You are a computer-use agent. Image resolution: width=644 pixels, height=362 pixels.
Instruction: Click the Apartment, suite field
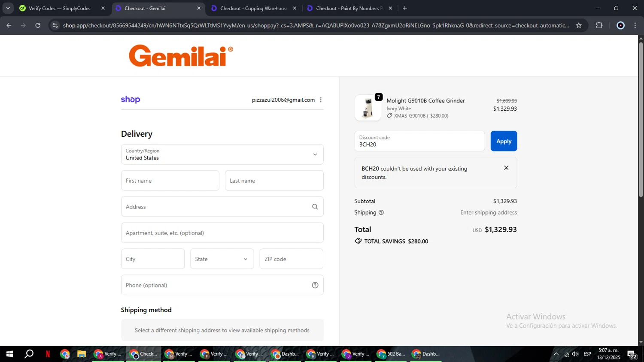222,233
